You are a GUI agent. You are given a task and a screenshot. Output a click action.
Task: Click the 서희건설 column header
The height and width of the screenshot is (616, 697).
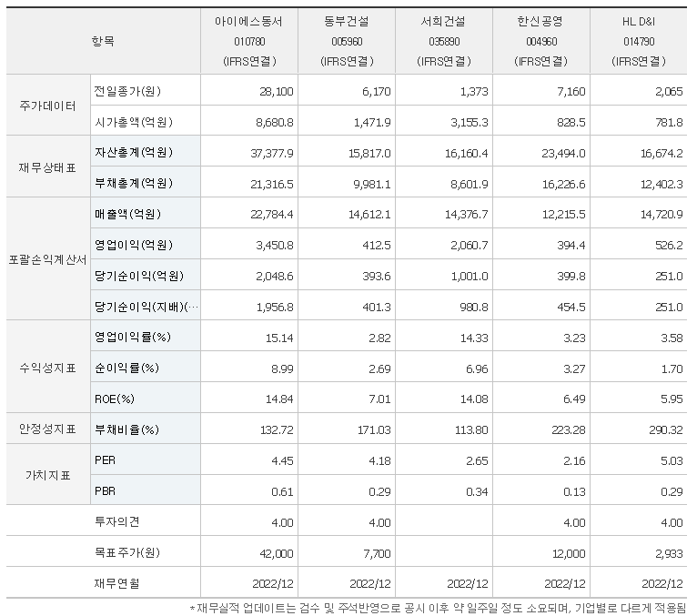(444, 41)
